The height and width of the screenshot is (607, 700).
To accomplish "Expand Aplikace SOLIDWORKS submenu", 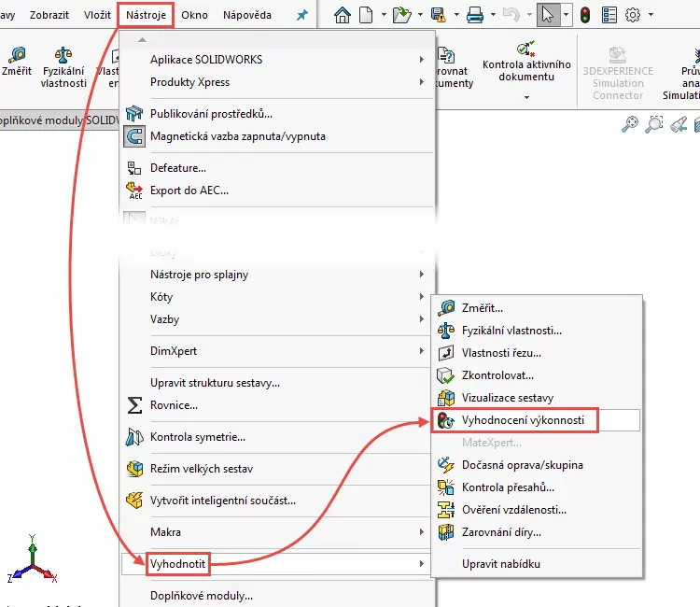I will coord(277,60).
